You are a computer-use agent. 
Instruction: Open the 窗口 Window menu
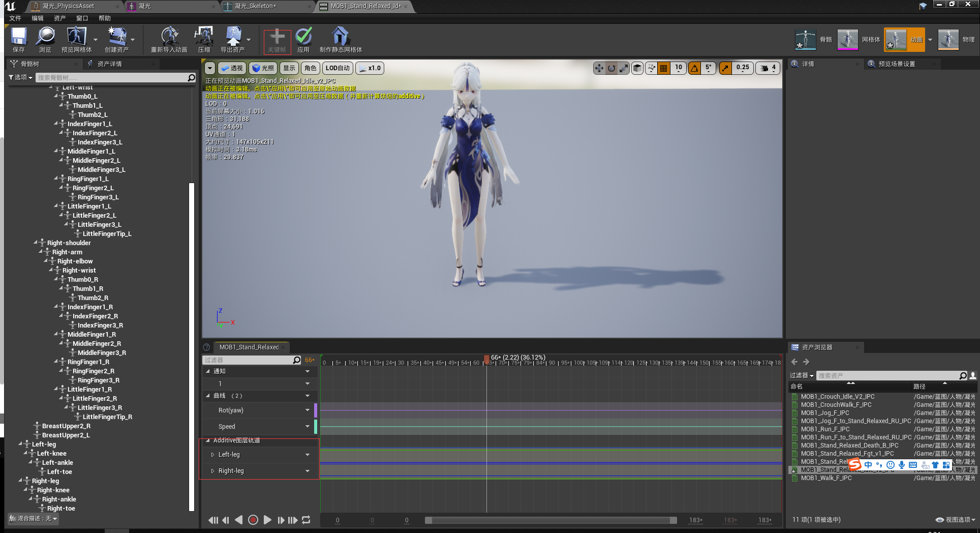[x=82, y=18]
